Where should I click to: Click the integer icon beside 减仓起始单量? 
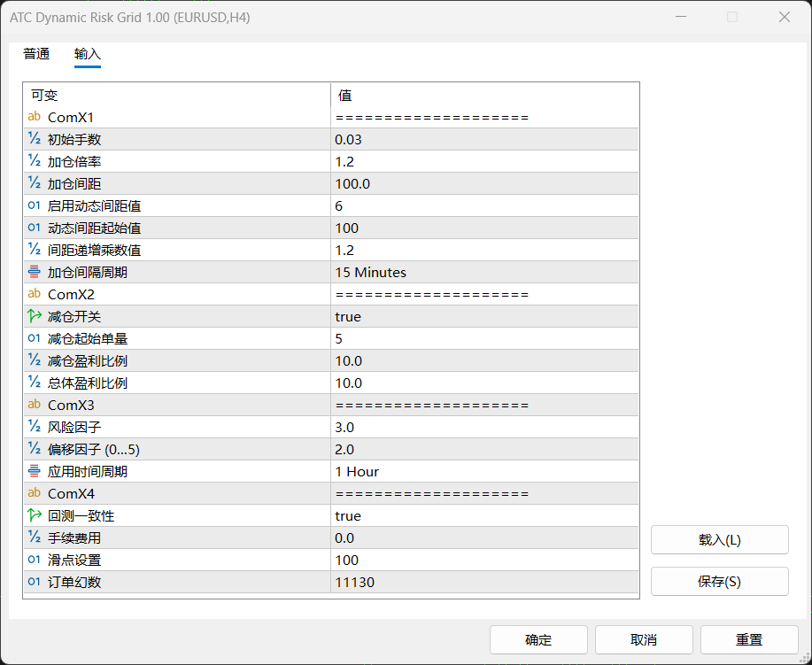click(35, 339)
